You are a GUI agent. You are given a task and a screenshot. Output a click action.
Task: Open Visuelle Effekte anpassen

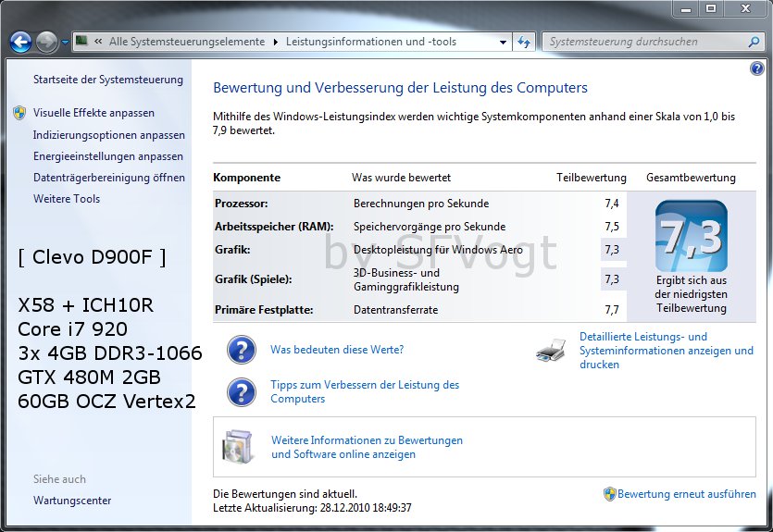94,113
